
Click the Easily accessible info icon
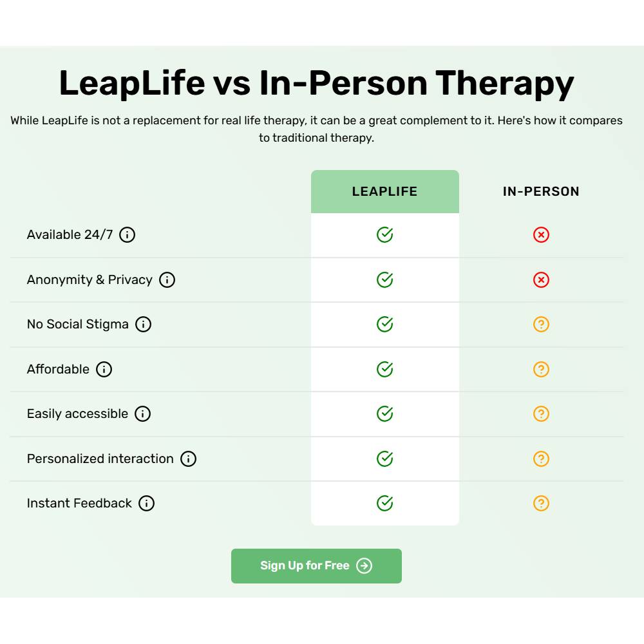coord(142,414)
